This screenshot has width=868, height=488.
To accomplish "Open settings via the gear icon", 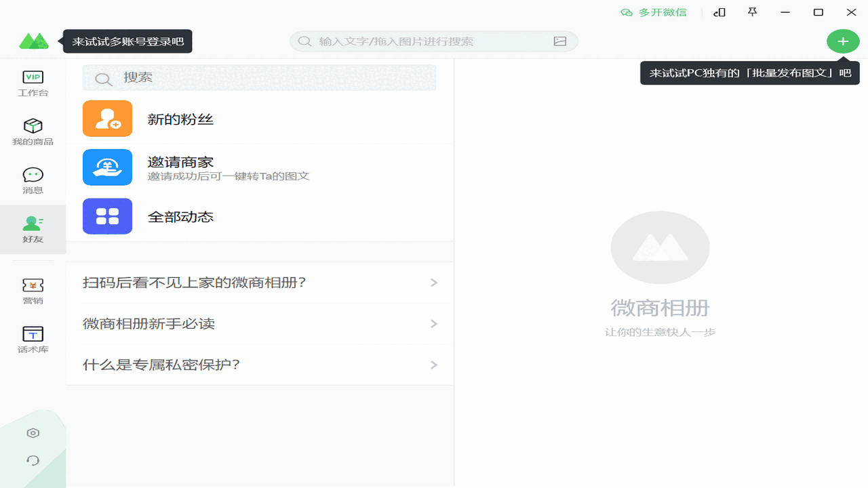I will tap(33, 432).
